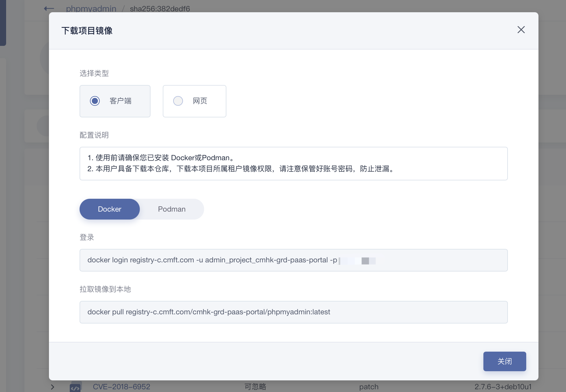Image resolution: width=566 pixels, height=392 pixels.
Task: Click the 拉取镜像到本地 label
Action: click(x=105, y=289)
